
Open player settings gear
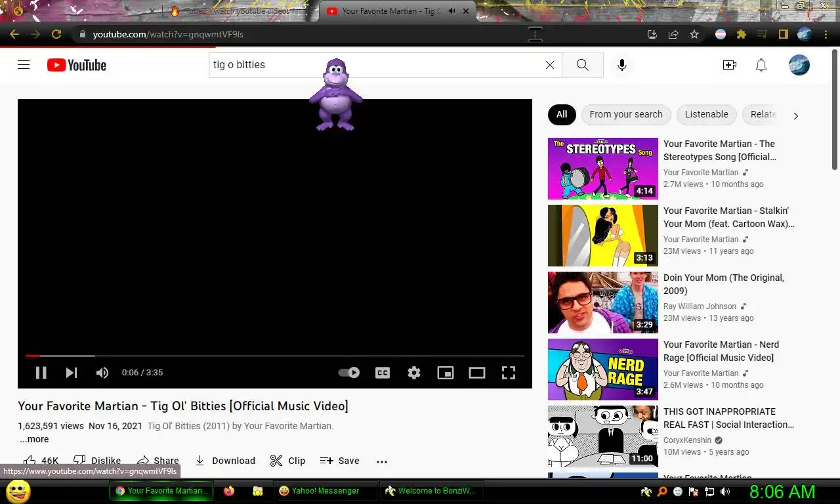[x=414, y=373]
